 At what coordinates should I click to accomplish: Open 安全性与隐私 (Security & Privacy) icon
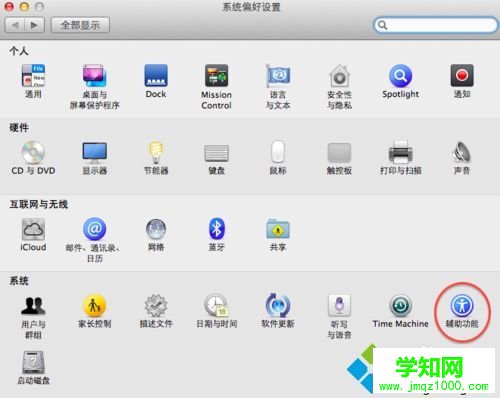click(x=339, y=76)
